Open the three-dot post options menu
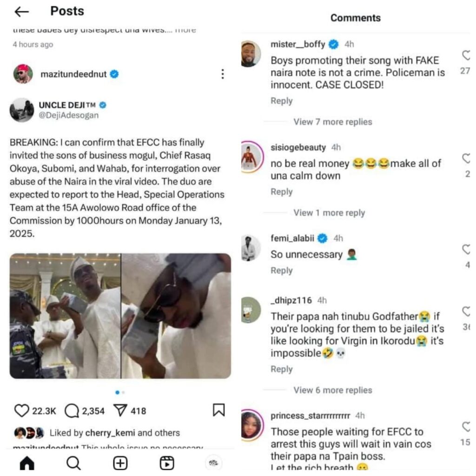This screenshot has height=476, width=476. coord(223,74)
